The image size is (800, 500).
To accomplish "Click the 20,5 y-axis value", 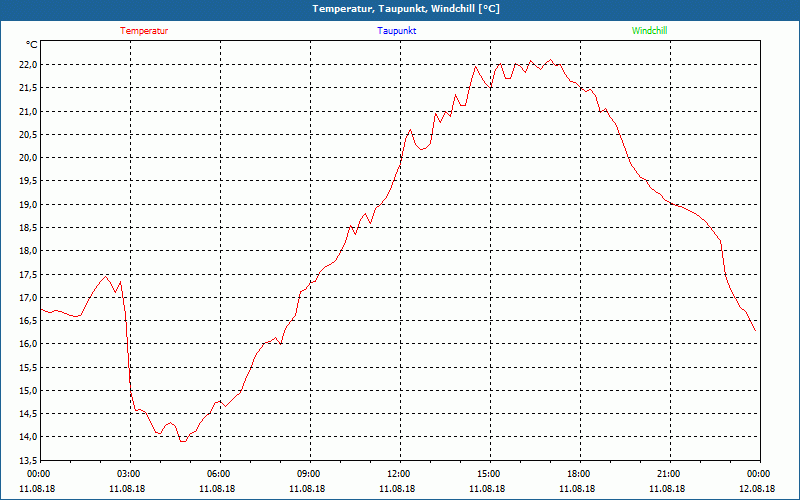I will (x=29, y=135).
